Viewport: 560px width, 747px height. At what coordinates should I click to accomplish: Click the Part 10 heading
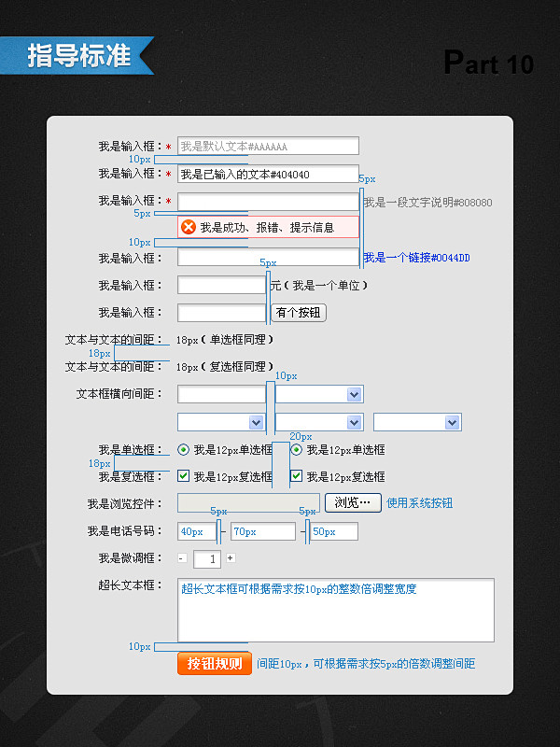[x=489, y=63]
